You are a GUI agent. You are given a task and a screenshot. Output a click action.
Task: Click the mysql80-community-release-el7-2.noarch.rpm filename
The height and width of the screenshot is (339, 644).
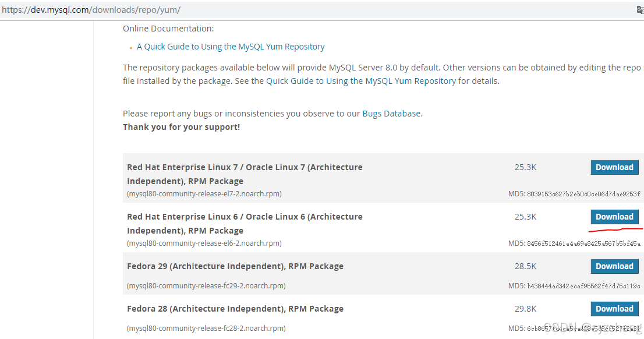204,193
